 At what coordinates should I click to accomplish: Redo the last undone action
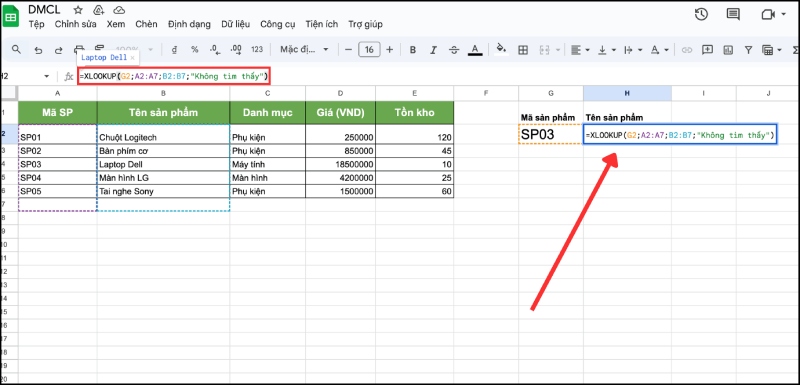(x=59, y=49)
